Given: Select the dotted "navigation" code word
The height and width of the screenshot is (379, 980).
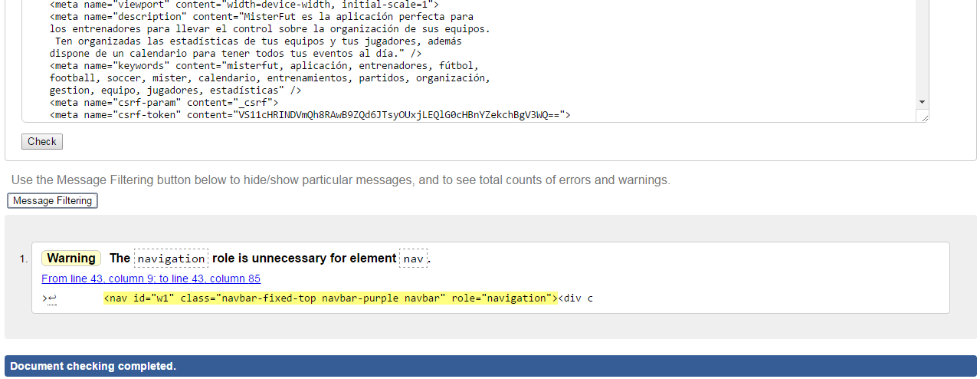Looking at the screenshot, I should tap(171, 259).
